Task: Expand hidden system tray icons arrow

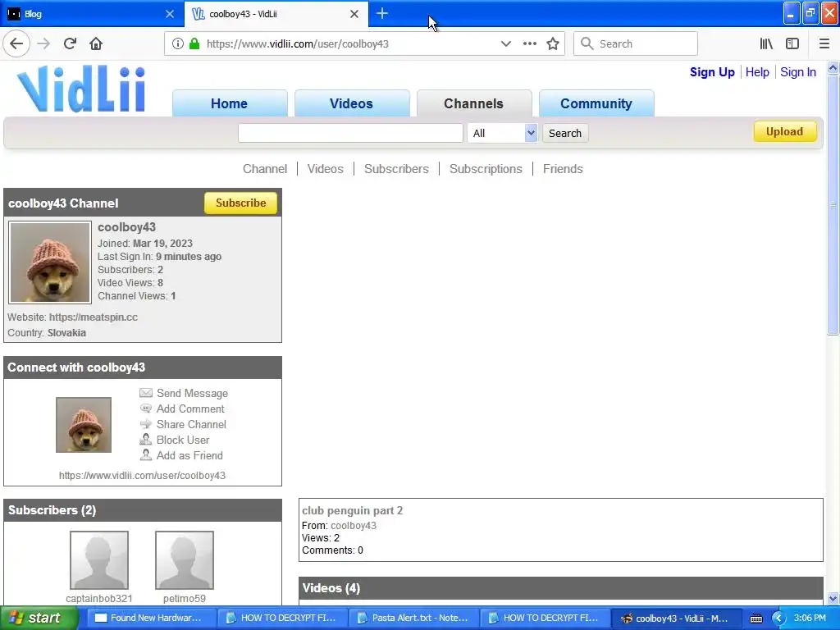Action: point(778,619)
